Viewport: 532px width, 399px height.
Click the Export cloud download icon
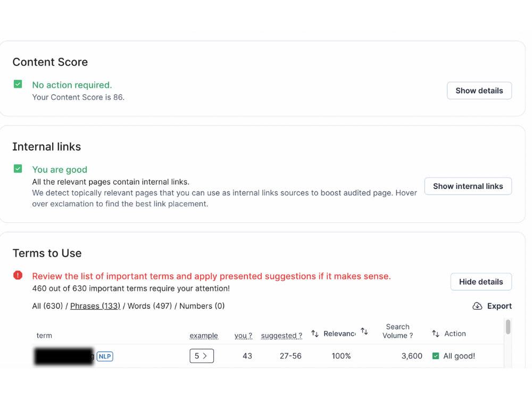477,306
